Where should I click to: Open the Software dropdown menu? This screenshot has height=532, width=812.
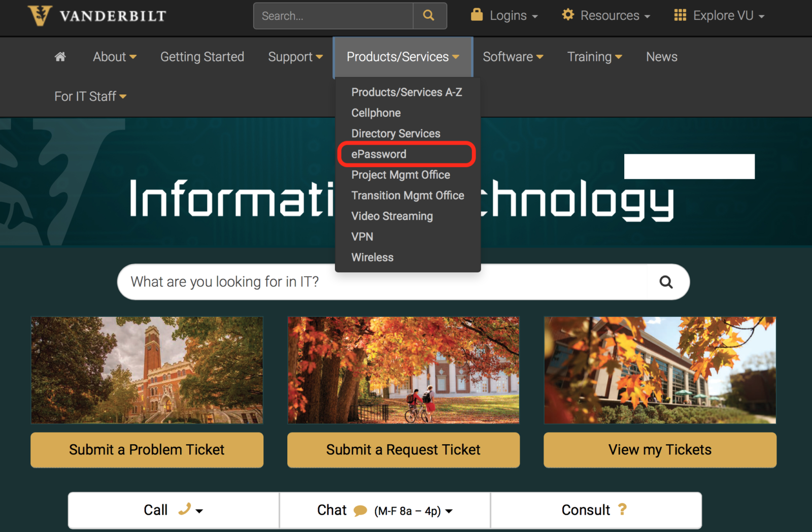513,57
